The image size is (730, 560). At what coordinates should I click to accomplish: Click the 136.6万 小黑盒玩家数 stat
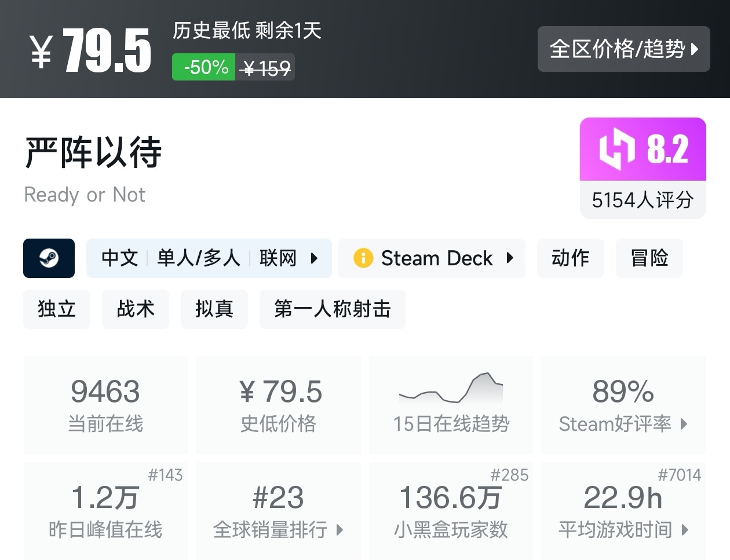[x=451, y=511]
